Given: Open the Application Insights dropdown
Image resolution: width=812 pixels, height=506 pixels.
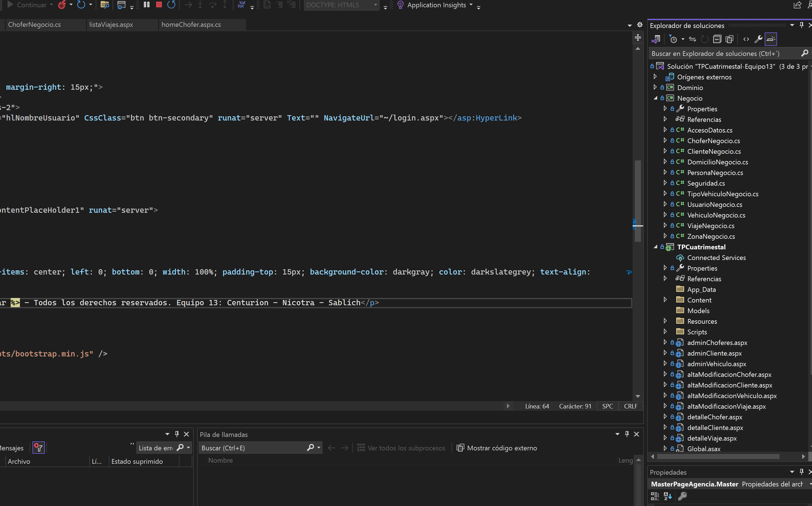Looking at the screenshot, I should point(471,5).
